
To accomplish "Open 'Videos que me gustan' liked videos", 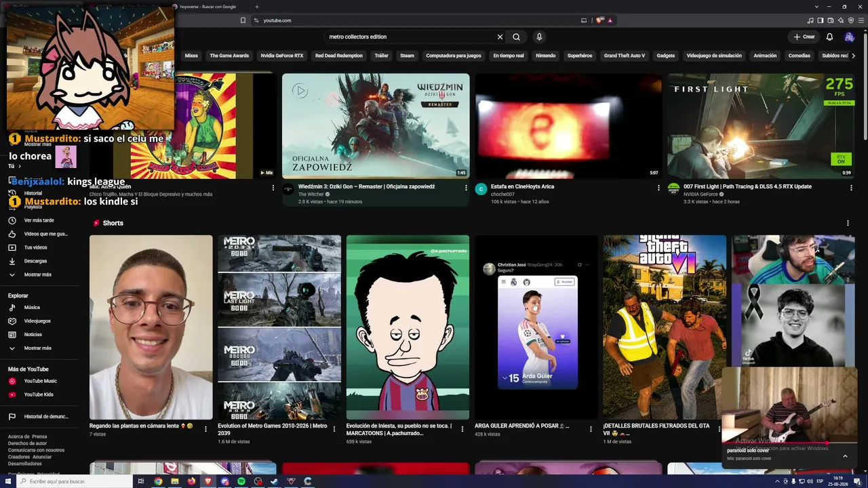I will click(39, 234).
